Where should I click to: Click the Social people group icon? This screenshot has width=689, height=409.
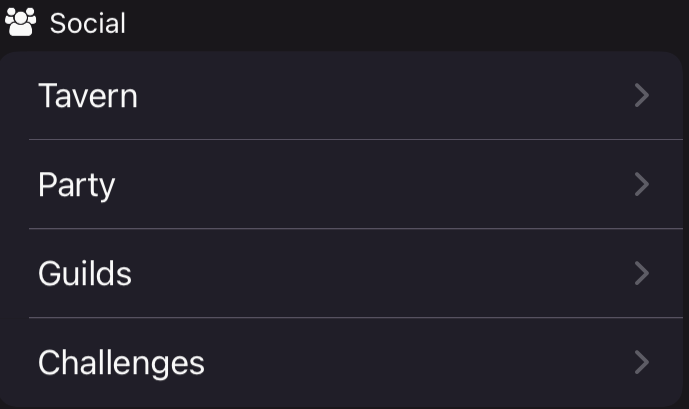tap(20, 22)
